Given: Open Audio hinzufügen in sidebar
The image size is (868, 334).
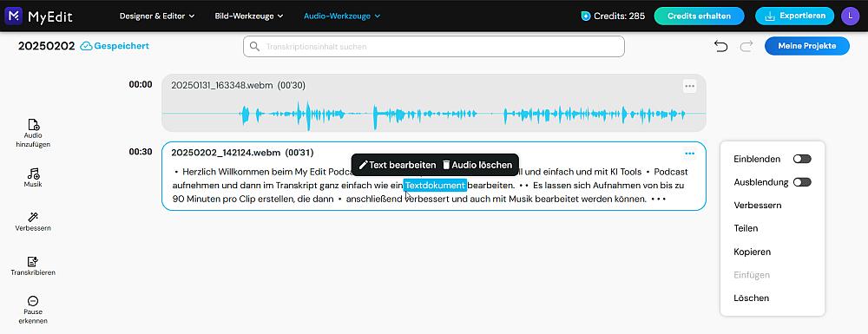Looking at the screenshot, I should coord(33,133).
